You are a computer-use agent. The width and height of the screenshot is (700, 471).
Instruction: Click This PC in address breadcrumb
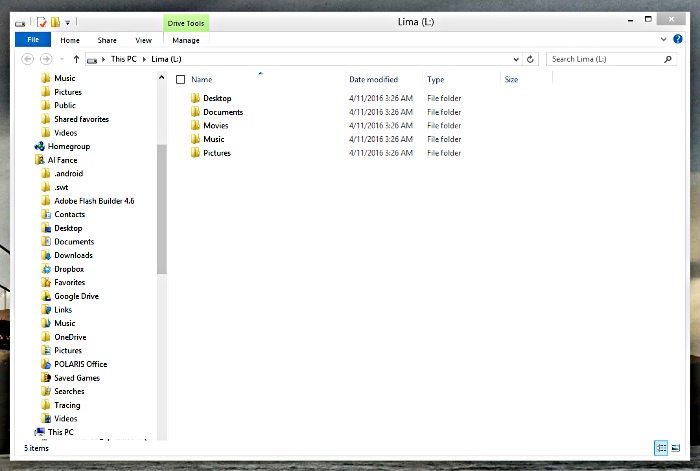click(124, 59)
